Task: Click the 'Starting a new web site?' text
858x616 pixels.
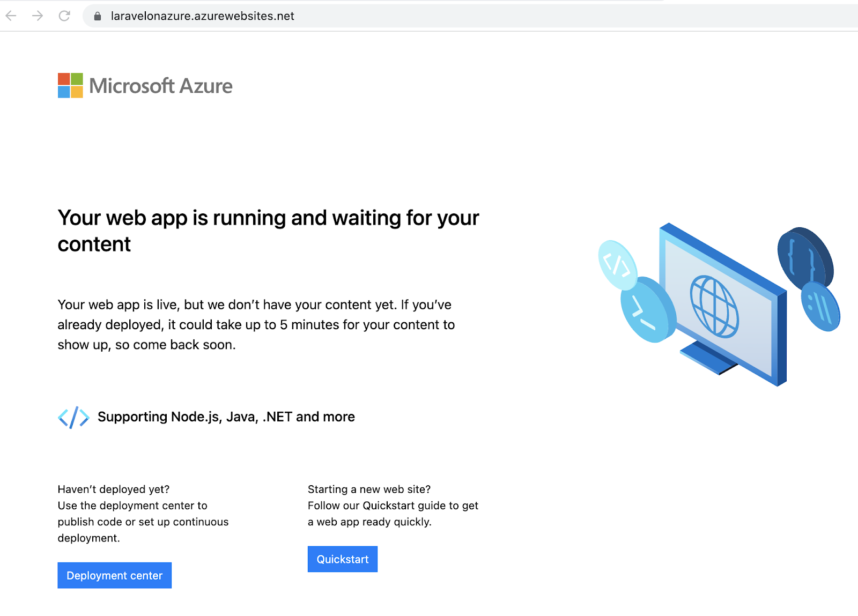Action: tap(369, 489)
